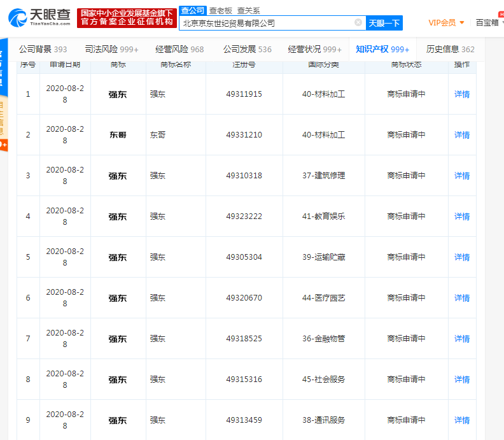Image resolution: width=504 pixels, height=440 pixels.
Task: Click the 41-教育娱乐 class cell
Action: pyautogui.click(x=324, y=216)
